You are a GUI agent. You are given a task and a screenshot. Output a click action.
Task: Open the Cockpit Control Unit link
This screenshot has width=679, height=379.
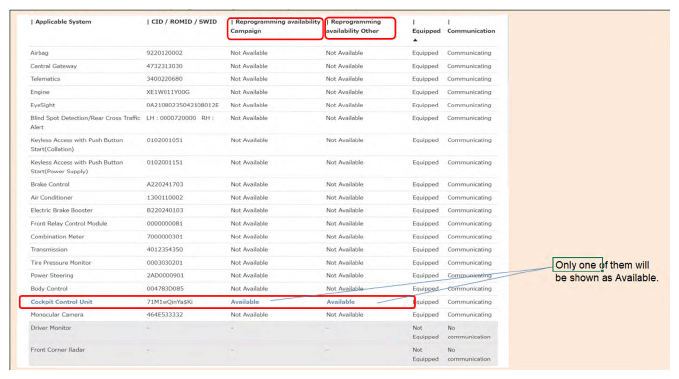tap(61, 302)
